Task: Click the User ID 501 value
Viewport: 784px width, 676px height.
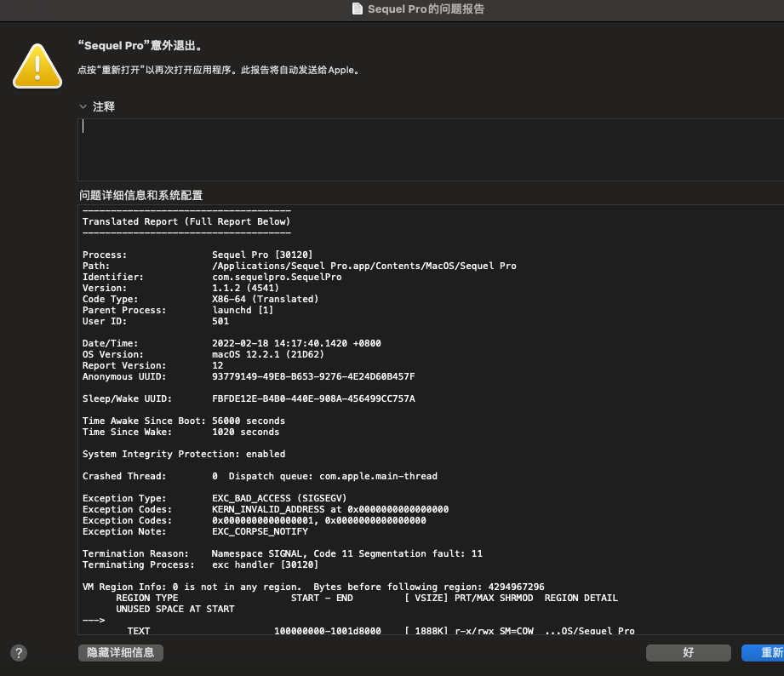Action: pos(220,321)
